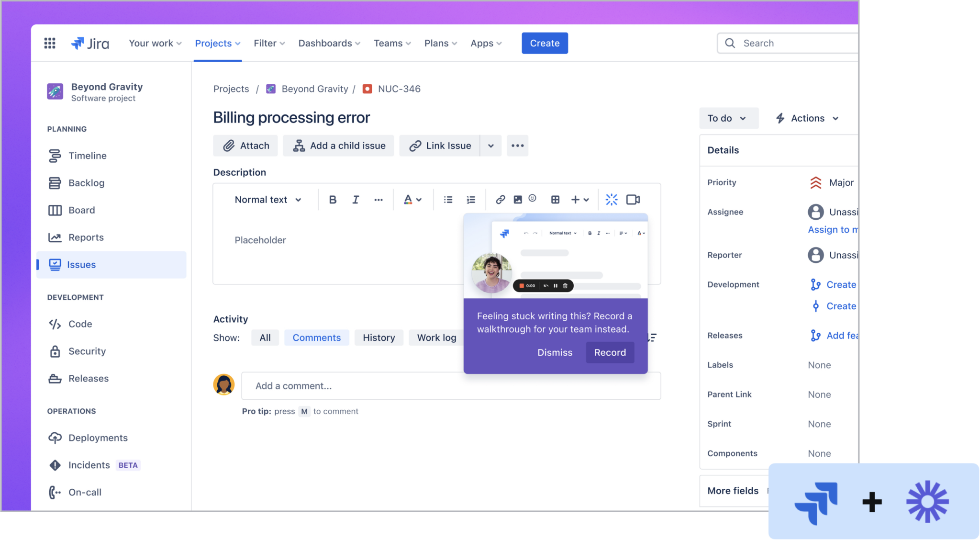Go to Backlog in the sidebar
Viewport: 980px width, 540px height.
(x=86, y=183)
